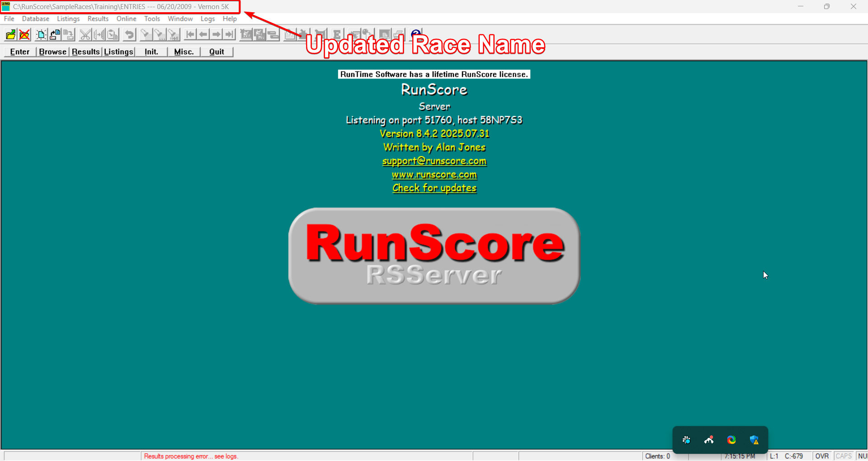Click the Listings button in button bar
This screenshot has width=868, height=461.
[x=118, y=52]
